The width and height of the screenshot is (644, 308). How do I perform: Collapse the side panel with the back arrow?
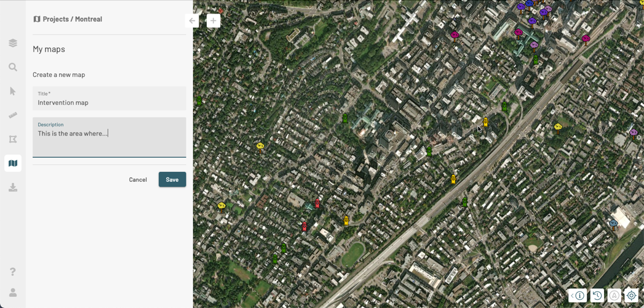pyautogui.click(x=192, y=20)
